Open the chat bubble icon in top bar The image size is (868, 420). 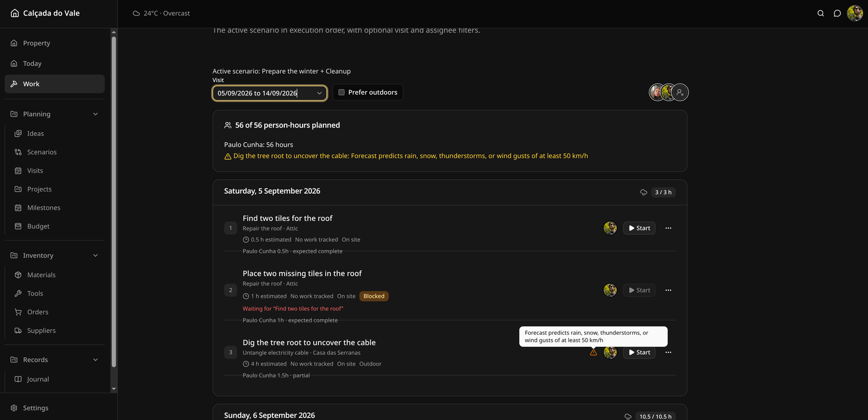point(837,14)
